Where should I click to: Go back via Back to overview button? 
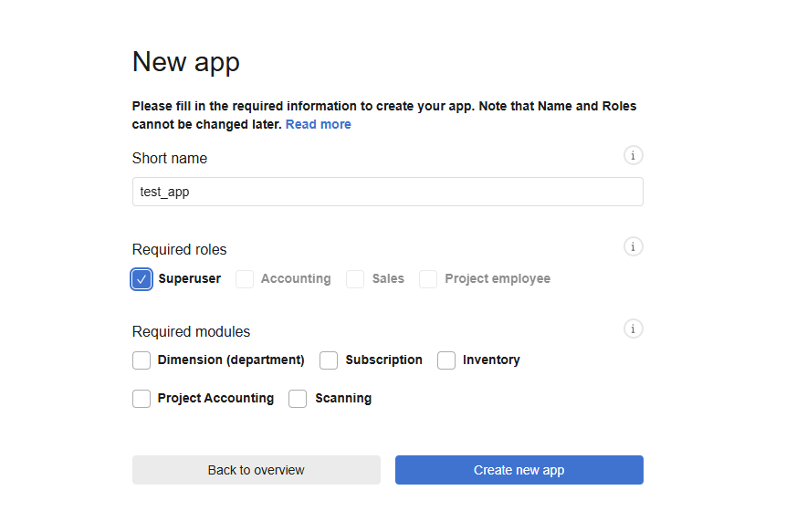(x=257, y=470)
